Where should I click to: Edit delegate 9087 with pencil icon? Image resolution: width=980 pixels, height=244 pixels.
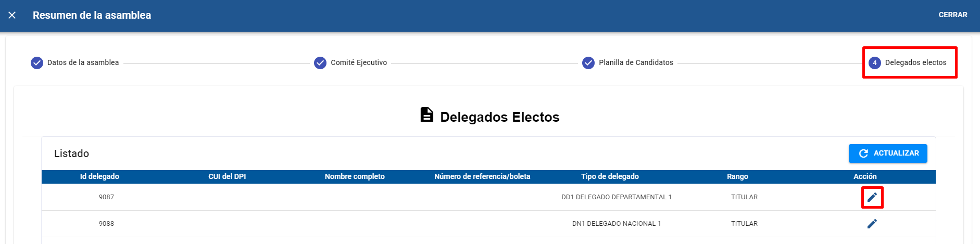(872, 197)
